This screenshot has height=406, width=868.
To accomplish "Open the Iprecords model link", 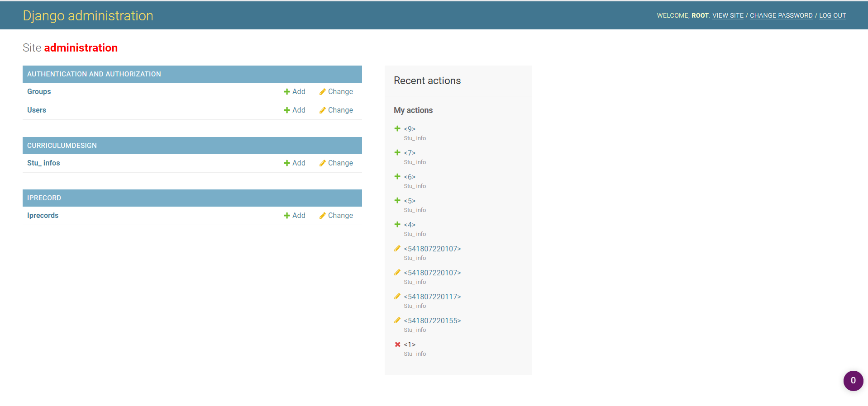I will pyautogui.click(x=43, y=215).
